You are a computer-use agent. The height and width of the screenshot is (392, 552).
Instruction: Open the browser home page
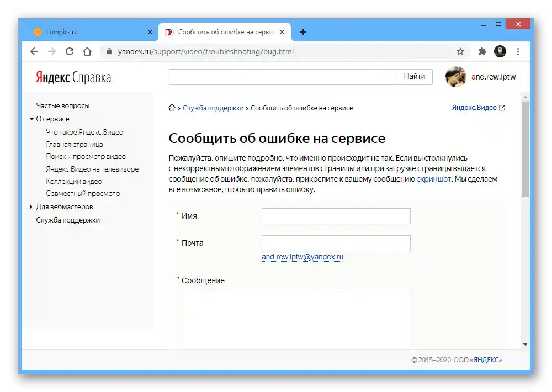coord(87,51)
